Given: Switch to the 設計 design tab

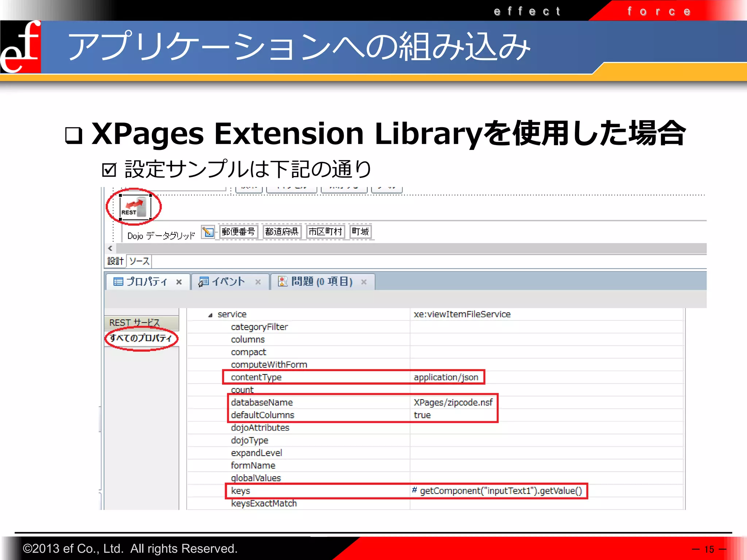Looking at the screenshot, I should pyautogui.click(x=115, y=261).
